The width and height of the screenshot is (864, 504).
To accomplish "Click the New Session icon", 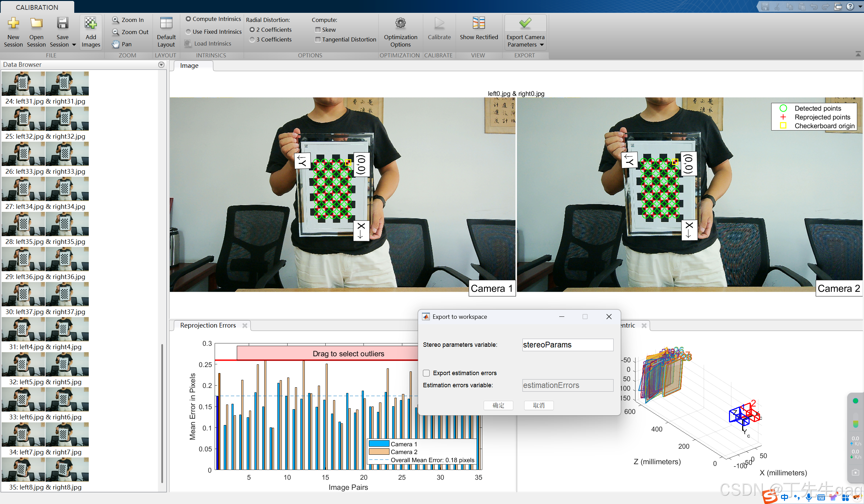I will pyautogui.click(x=13, y=23).
